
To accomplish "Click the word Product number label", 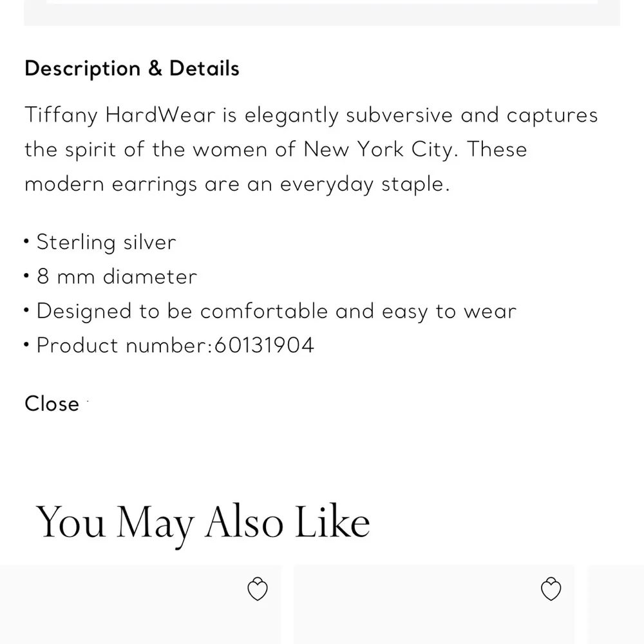I will (x=122, y=346).
